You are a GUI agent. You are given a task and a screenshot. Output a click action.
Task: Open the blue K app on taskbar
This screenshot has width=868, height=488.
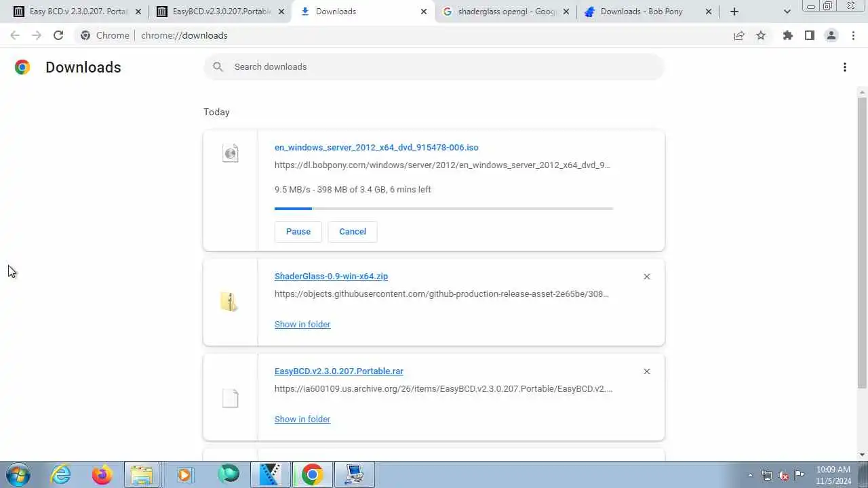(271, 474)
